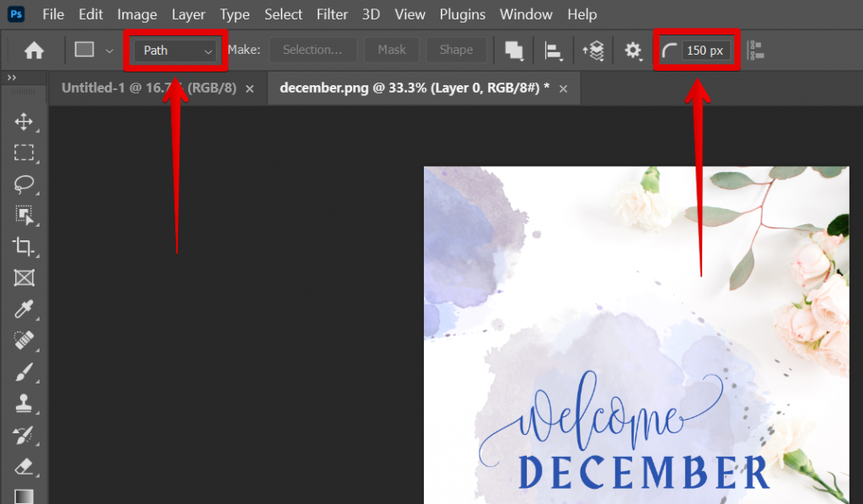The image size is (863, 504).
Task: Expand the hidden tools via double-arrow chevron
Action: pos(10,78)
